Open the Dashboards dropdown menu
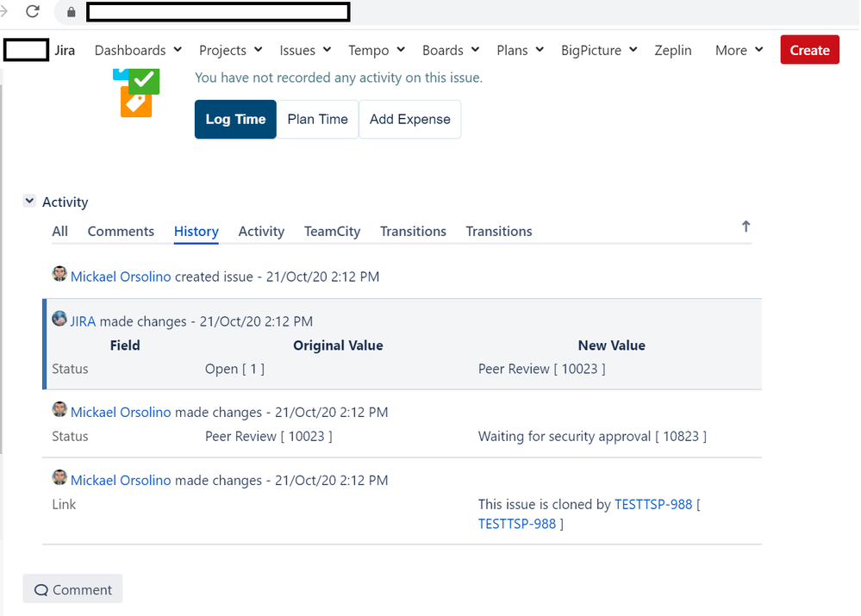This screenshot has width=861, height=616. pyautogui.click(x=138, y=50)
